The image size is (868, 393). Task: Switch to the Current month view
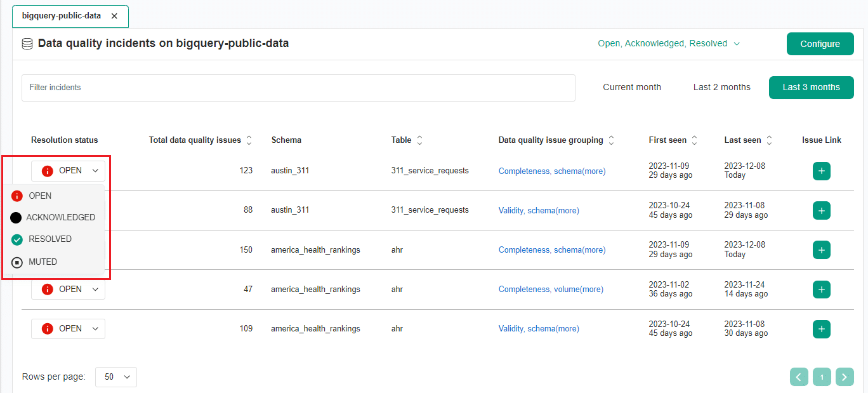(x=632, y=87)
